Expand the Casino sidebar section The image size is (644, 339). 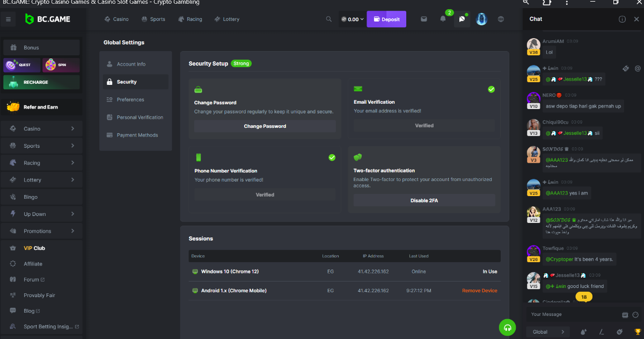point(42,129)
